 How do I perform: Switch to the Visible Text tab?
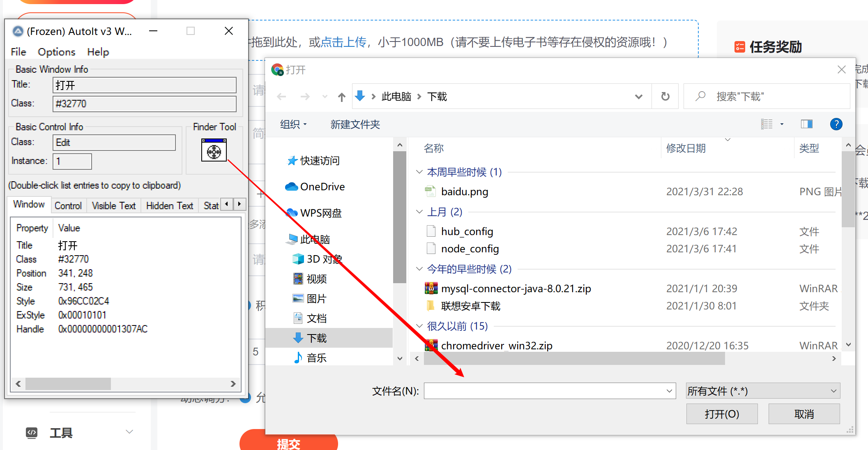click(x=113, y=206)
